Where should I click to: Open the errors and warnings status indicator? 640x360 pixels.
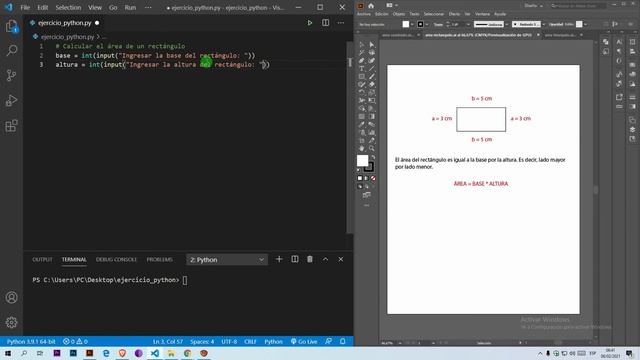coord(75,341)
